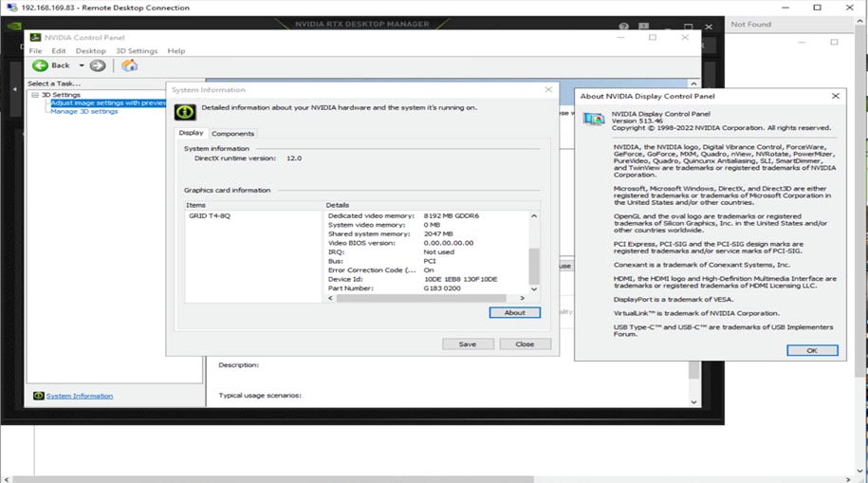
Task: Click the details list scroll down arrow
Action: point(534,288)
